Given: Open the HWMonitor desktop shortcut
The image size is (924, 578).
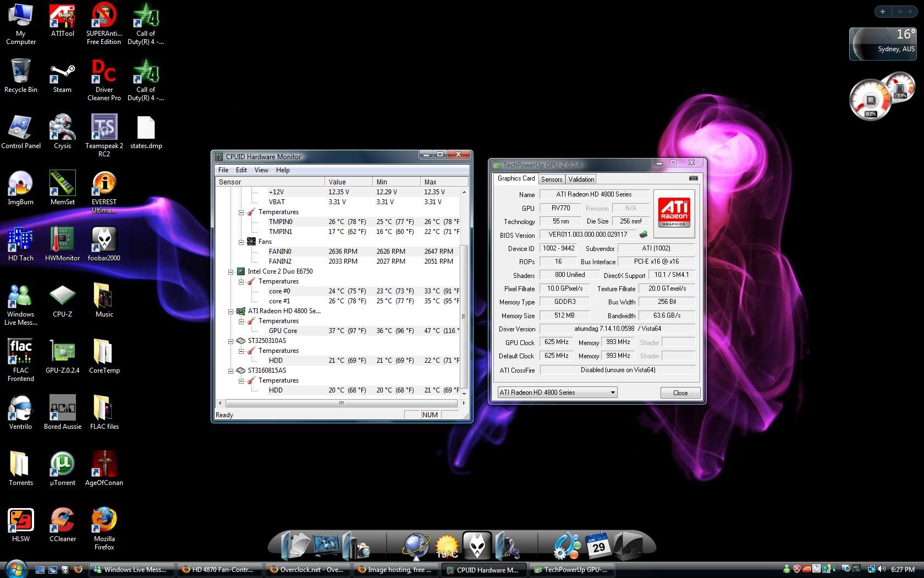Looking at the screenshot, I should click(62, 244).
